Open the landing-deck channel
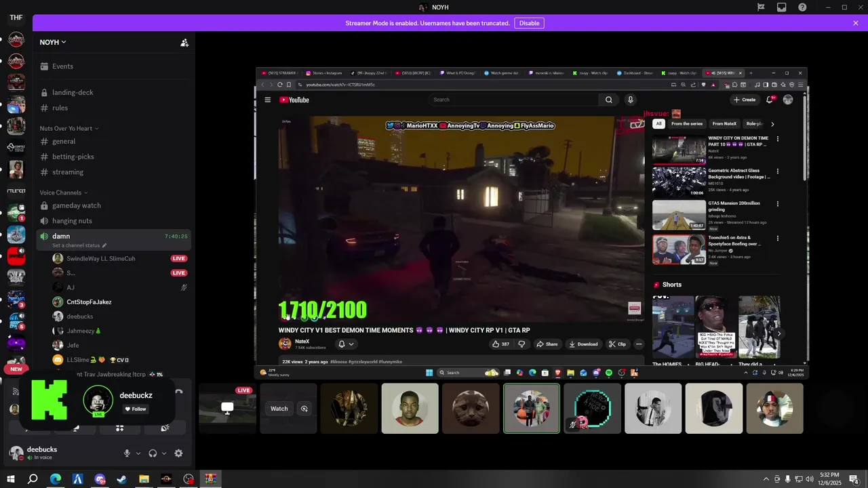 114,92
